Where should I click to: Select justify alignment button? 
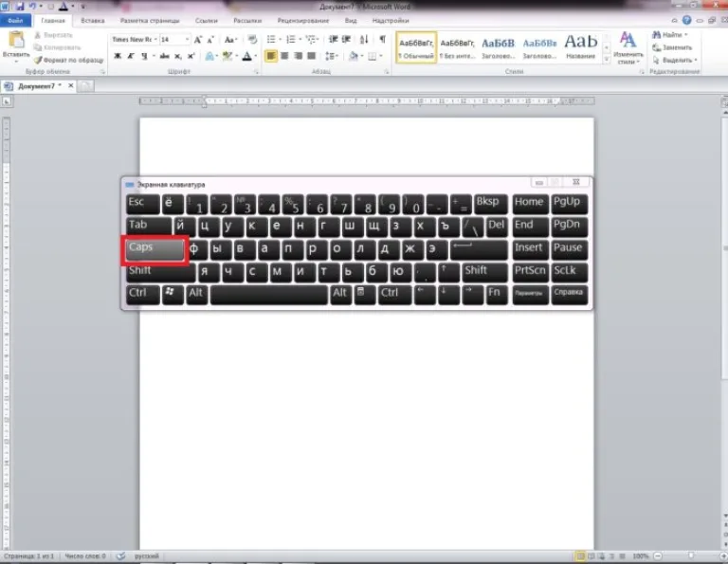point(312,56)
